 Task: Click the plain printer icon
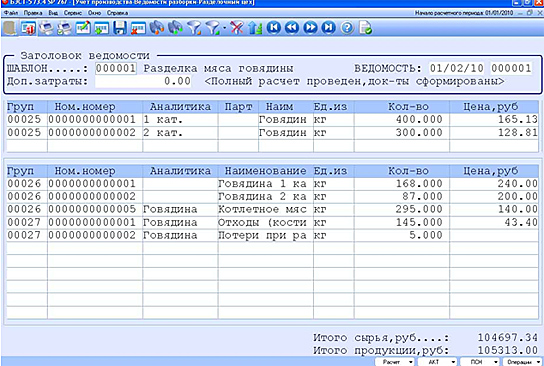46,28
